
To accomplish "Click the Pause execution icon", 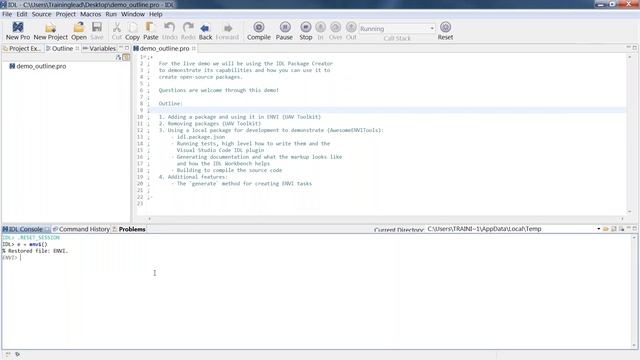I will click(x=285, y=27).
